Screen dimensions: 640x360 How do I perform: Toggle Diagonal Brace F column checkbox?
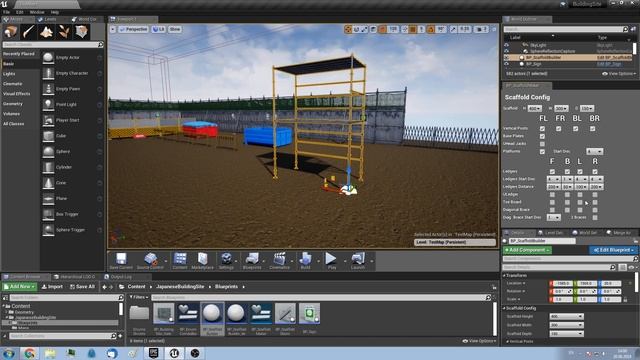pyautogui.click(x=552, y=210)
